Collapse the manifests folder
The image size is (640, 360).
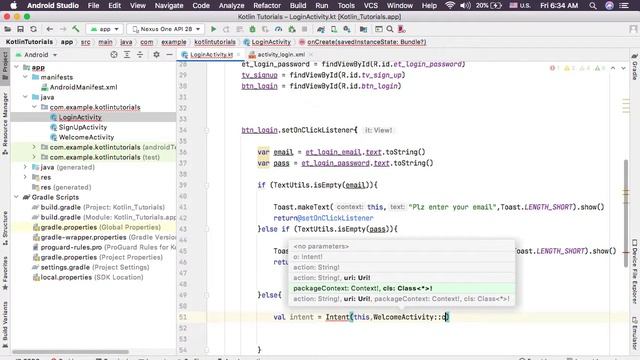point(25,77)
